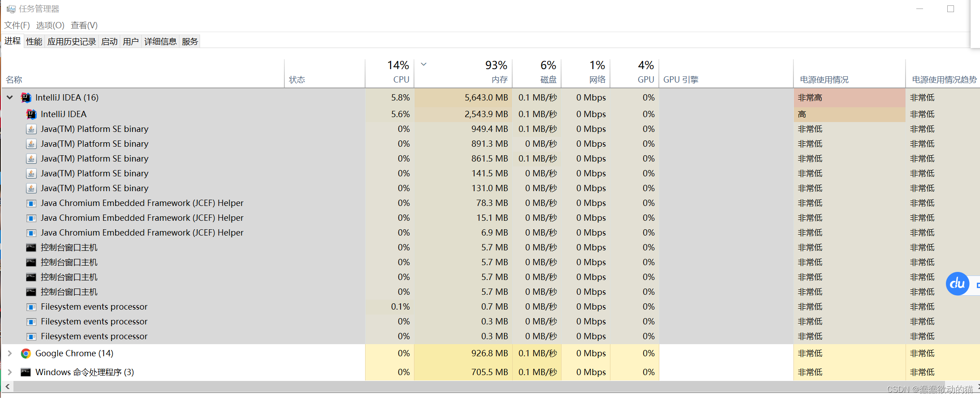980x398 pixels.
Task: Switch to the 服务 tab
Action: click(x=190, y=41)
